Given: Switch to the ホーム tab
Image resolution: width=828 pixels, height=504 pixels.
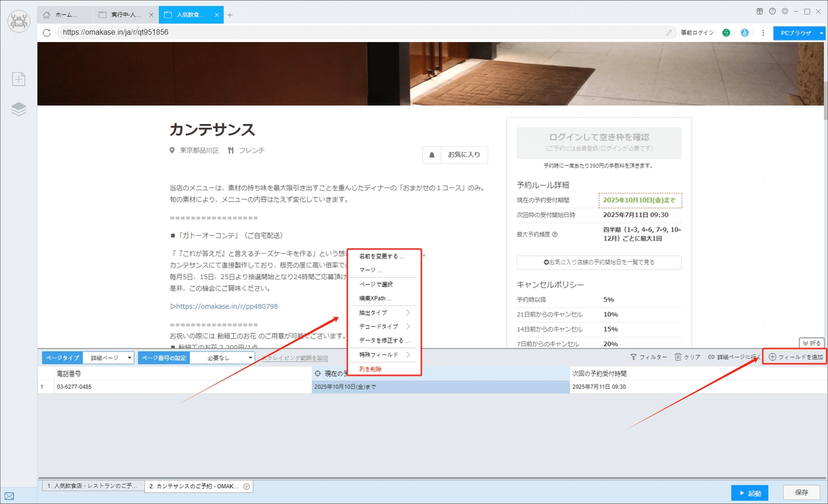Looking at the screenshot, I should (66, 14).
